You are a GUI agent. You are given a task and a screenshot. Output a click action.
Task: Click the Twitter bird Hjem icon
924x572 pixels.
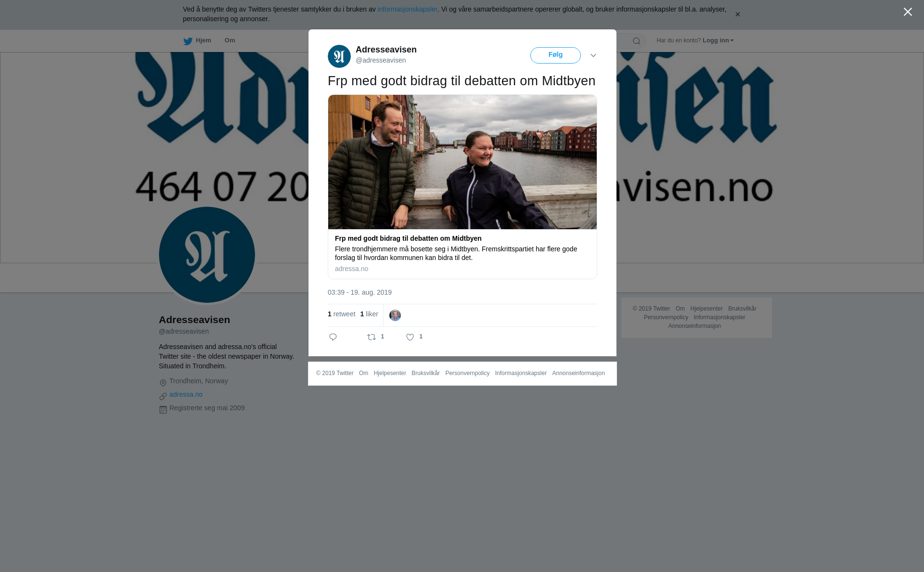[x=188, y=41]
